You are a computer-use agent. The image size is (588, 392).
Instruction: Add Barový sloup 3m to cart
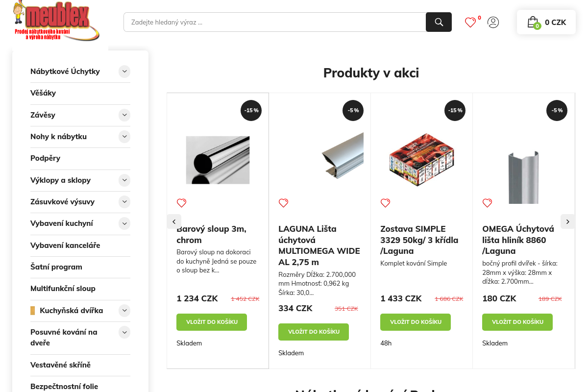click(x=212, y=322)
